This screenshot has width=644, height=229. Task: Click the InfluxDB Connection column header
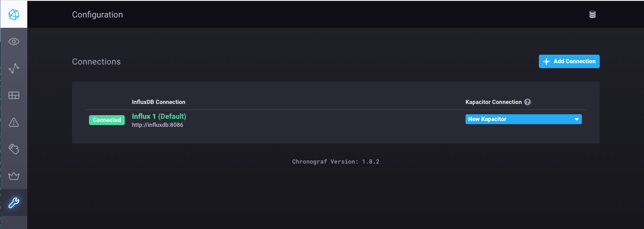pyautogui.click(x=159, y=102)
